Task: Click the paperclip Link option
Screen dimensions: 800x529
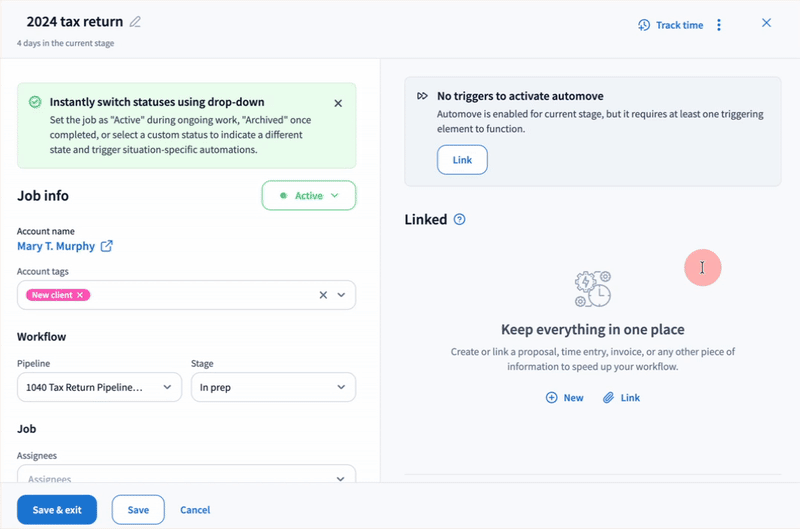Action: (621, 398)
